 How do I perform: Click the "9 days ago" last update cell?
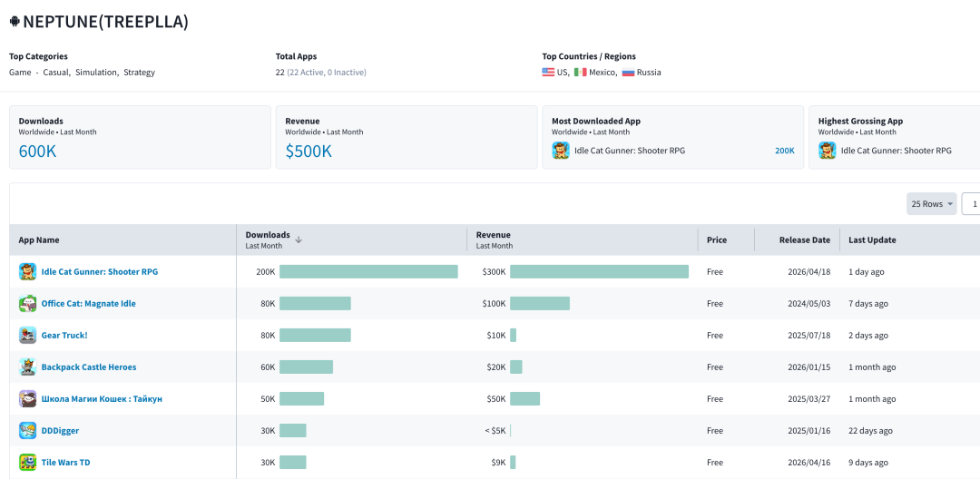[868, 462]
